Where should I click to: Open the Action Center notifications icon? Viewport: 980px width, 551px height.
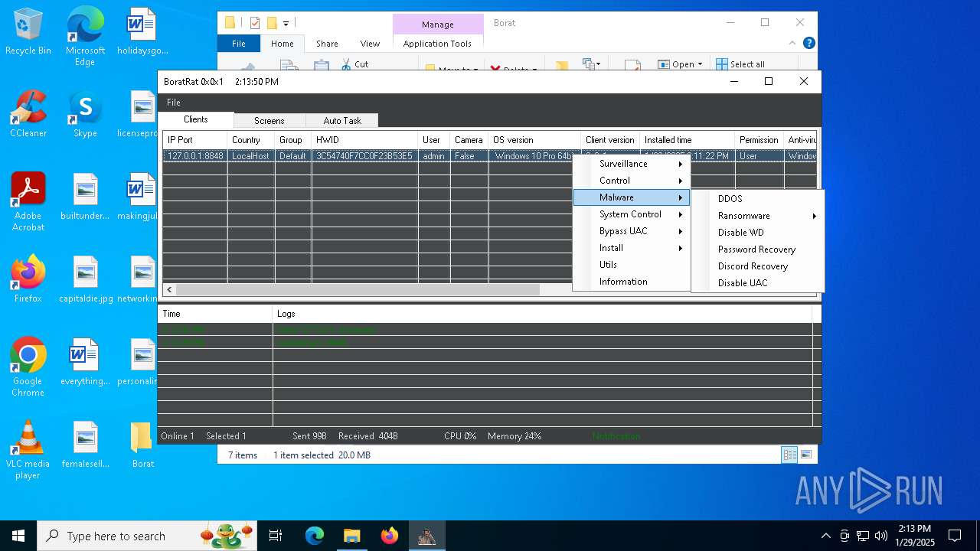(x=955, y=536)
